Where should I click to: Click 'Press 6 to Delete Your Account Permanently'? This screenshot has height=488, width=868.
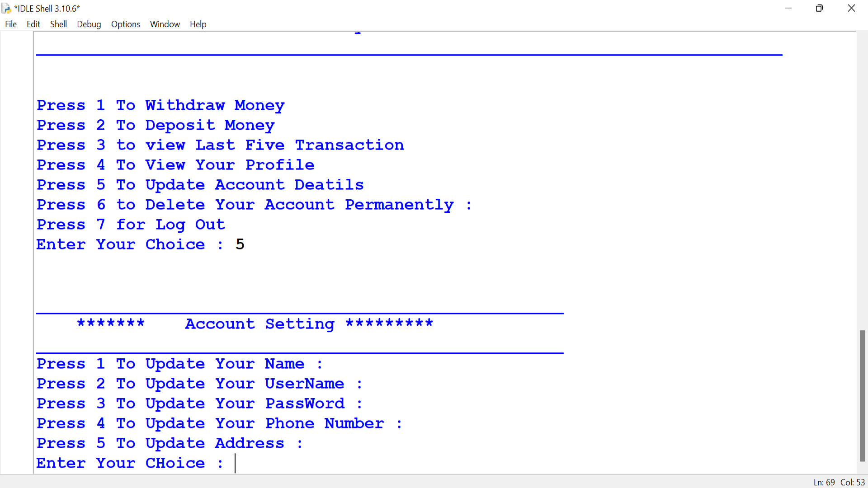(x=253, y=204)
